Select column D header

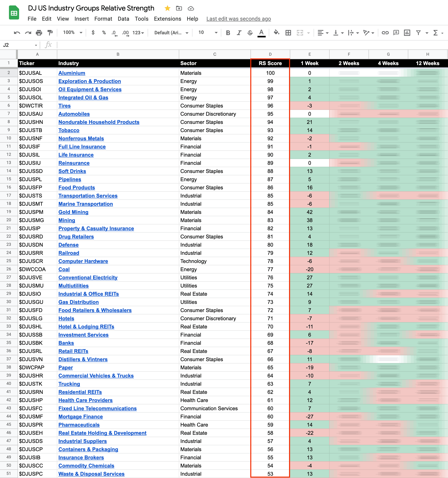pyautogui.click(x=270, y=54)
